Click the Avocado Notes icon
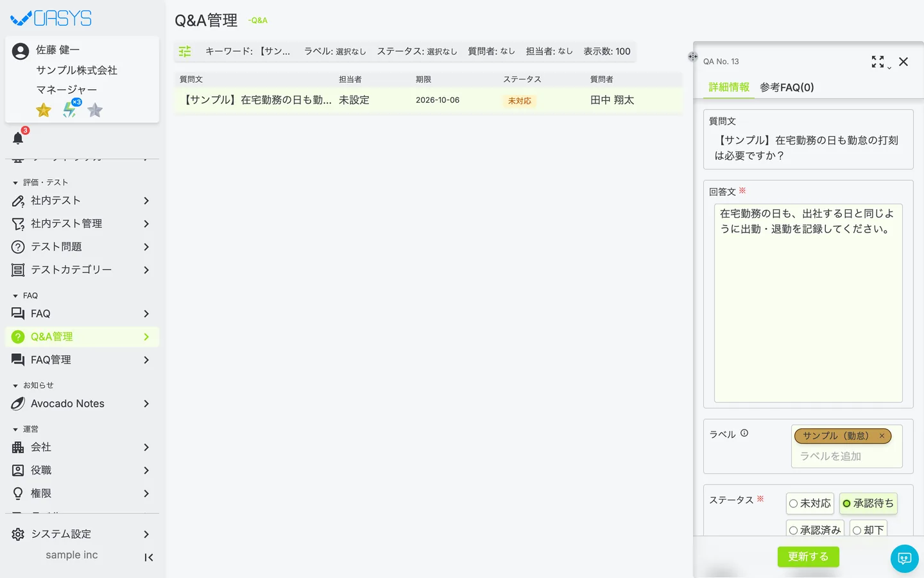The height and width of the screenshot is (578, 924). (x=18, y=403)
